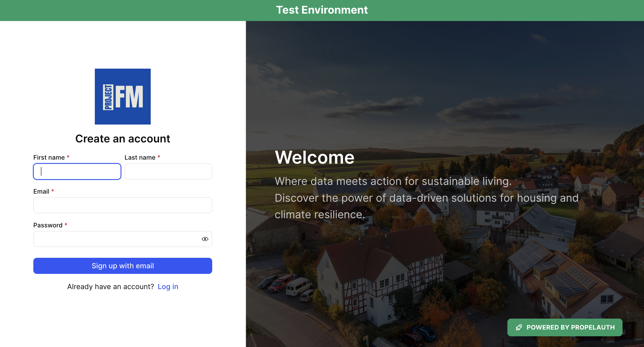Click the Project FM logo

(x=123, y=97)
